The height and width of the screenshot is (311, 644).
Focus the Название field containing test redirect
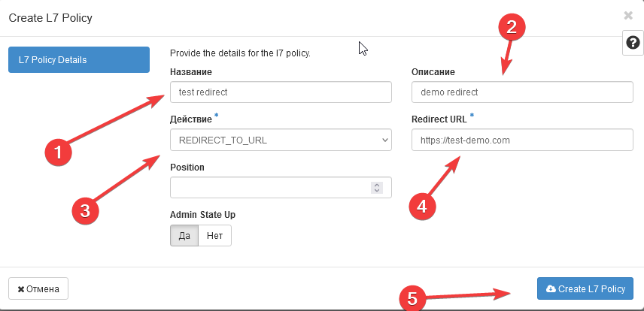[281, 92]
